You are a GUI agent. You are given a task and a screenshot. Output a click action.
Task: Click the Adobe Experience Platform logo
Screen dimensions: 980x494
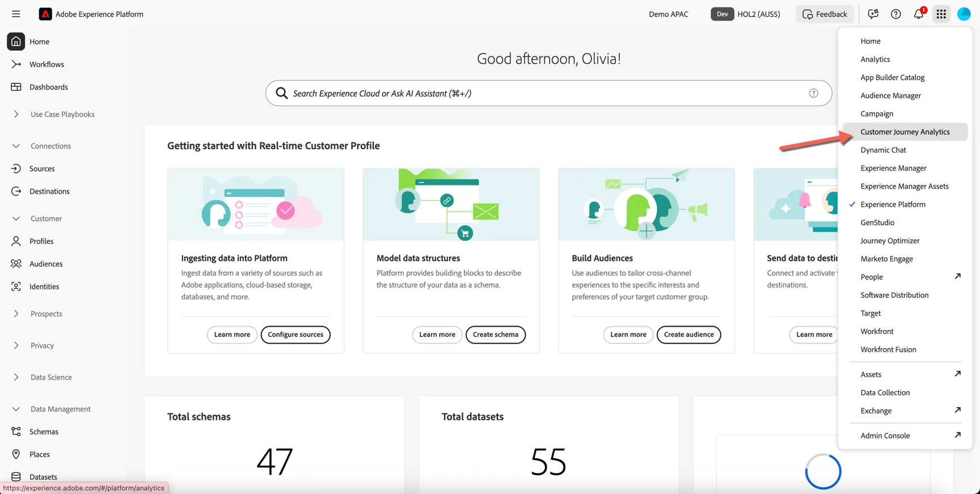(x=45, y=14)
